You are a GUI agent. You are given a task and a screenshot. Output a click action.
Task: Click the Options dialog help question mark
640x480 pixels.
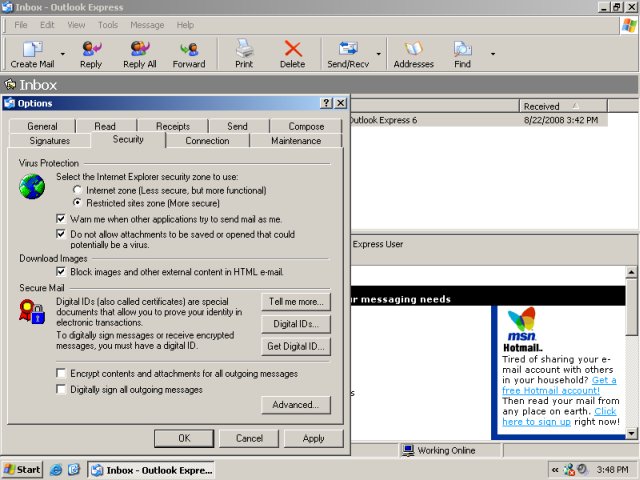[x=327, y=103]
